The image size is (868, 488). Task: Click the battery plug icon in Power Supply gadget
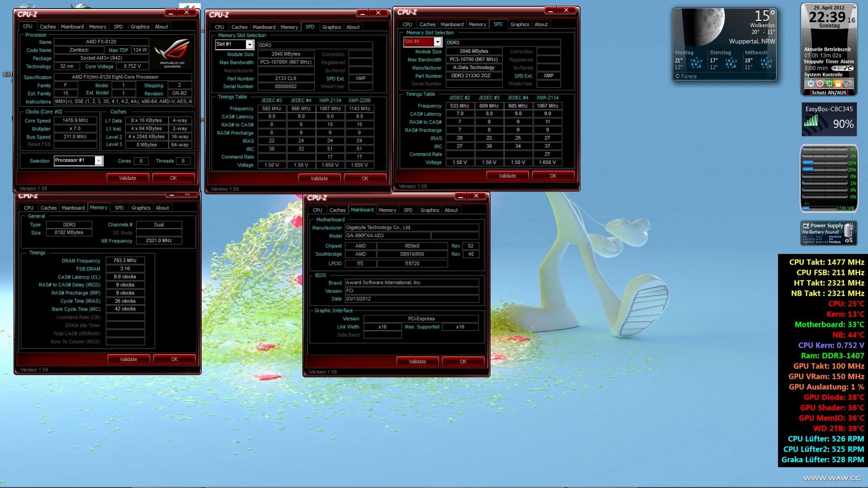point(849,230)
